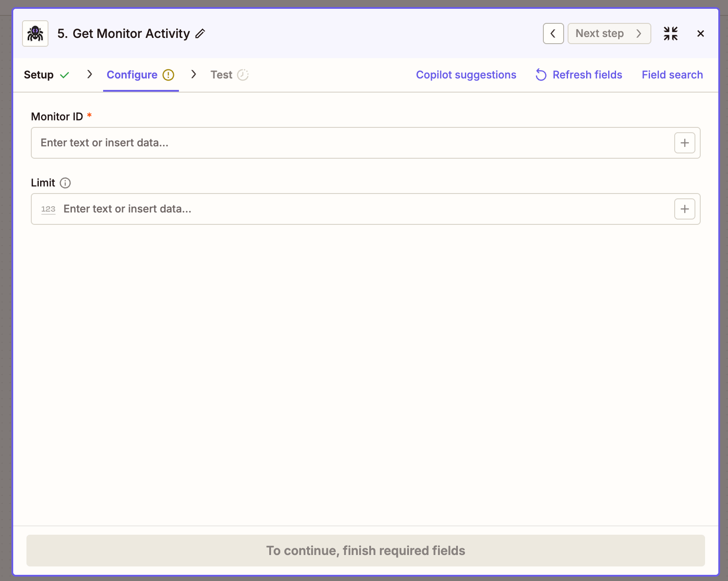The image size is (728, 581).
Task: Click the Next step button
Action: coord(609,34)
